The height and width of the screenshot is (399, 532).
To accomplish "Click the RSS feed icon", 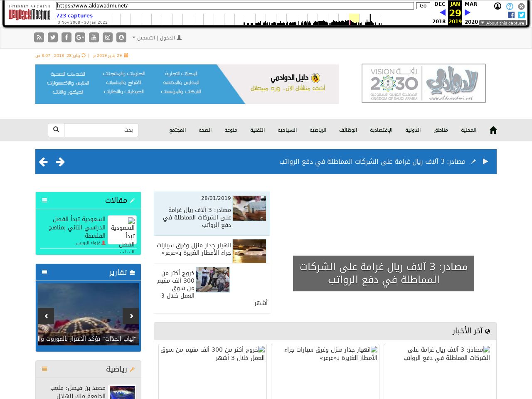I will pos(39,37).
